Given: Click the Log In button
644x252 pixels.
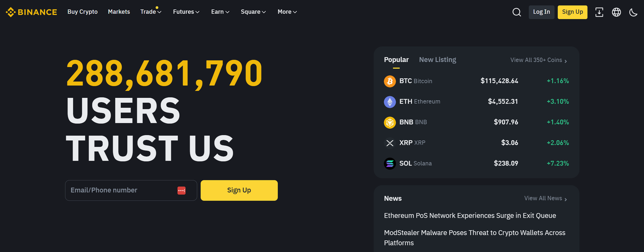Looking at the screenshot, I should 541,12.
